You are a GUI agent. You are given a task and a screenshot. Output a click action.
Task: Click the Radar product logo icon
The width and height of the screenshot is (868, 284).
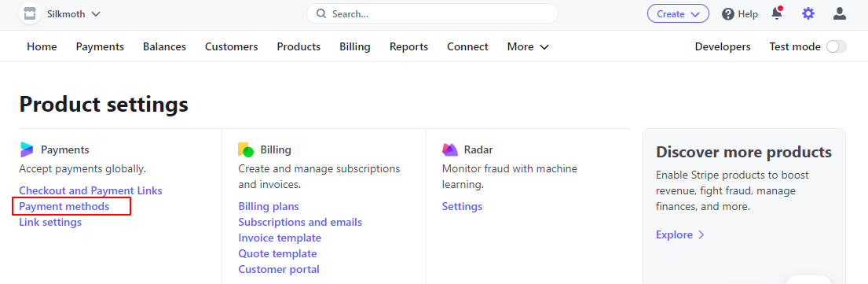pyautogui.click(x=450, y=149)
